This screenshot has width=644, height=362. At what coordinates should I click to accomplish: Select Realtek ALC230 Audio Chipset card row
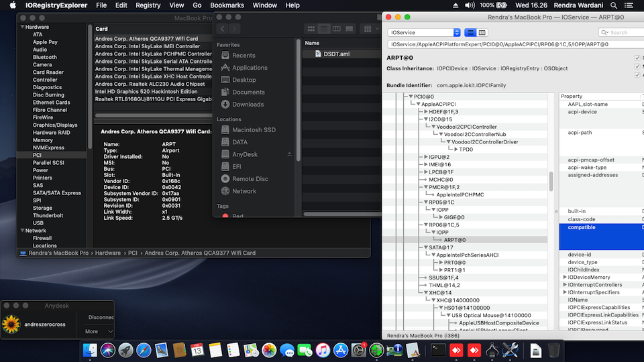153,84
